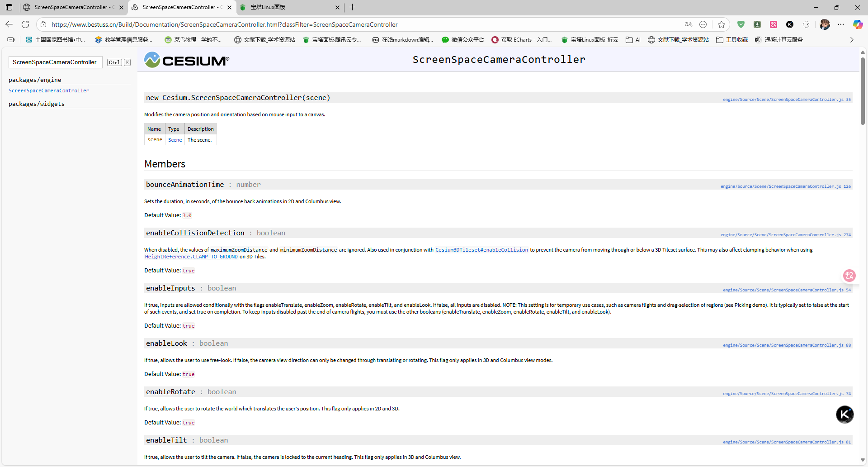
Task: Switch to the first ScreenSpaceCameraController tab
Action: pyautogui.click(x=72, y=7)
